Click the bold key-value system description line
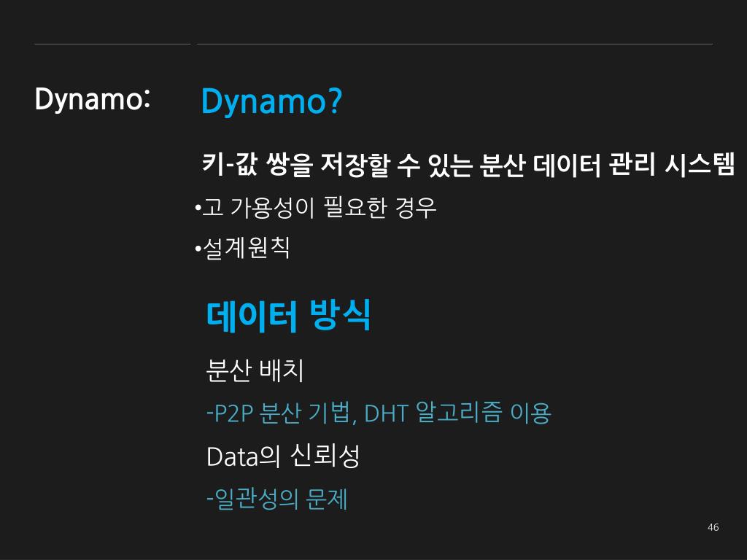747x560 pixels. tap(467, 165)
